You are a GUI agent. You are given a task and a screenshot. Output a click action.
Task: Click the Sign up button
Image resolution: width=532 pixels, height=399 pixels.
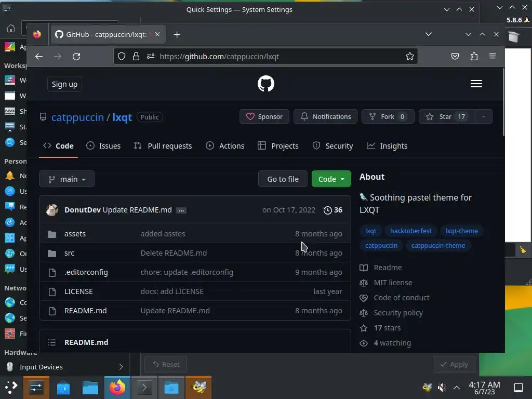(x=64, y=84)
